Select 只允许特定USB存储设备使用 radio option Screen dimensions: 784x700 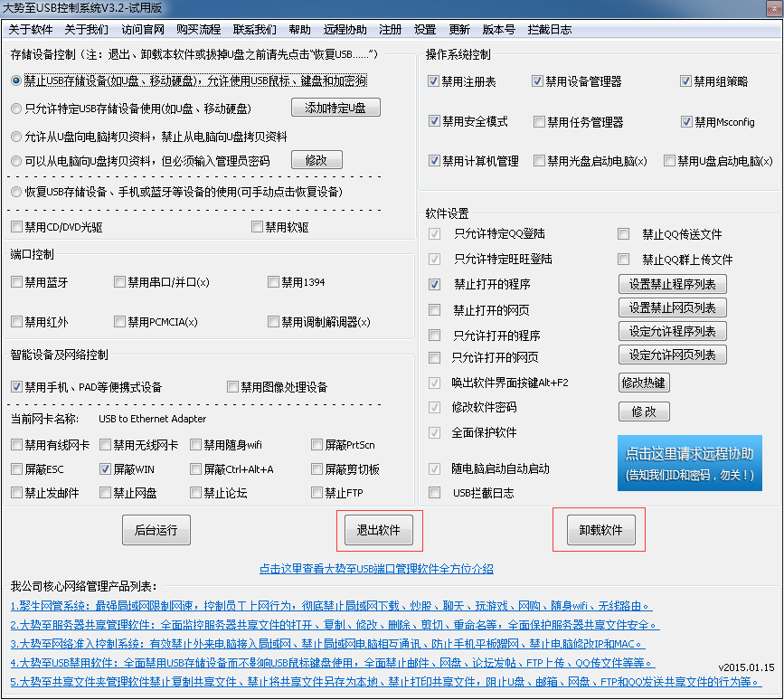coord(16,109)
